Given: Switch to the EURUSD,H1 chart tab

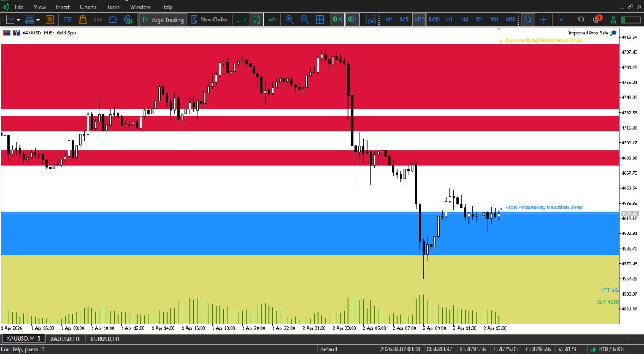Looking at the screenshot, I should 105,339.
